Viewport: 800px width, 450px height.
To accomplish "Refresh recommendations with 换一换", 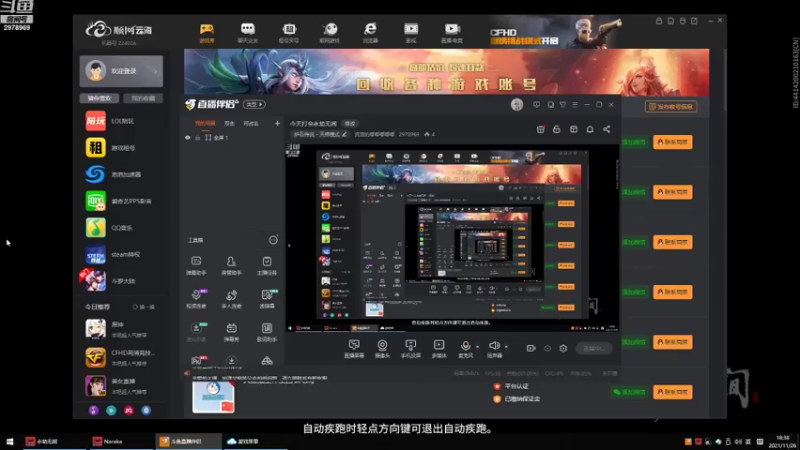I will 144,307.
